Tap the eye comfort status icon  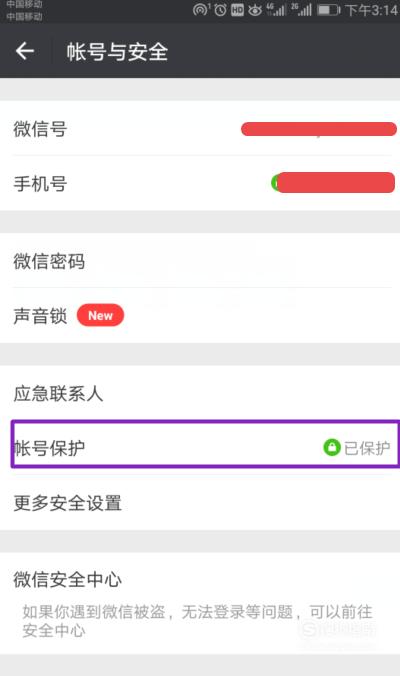point(255,10)
